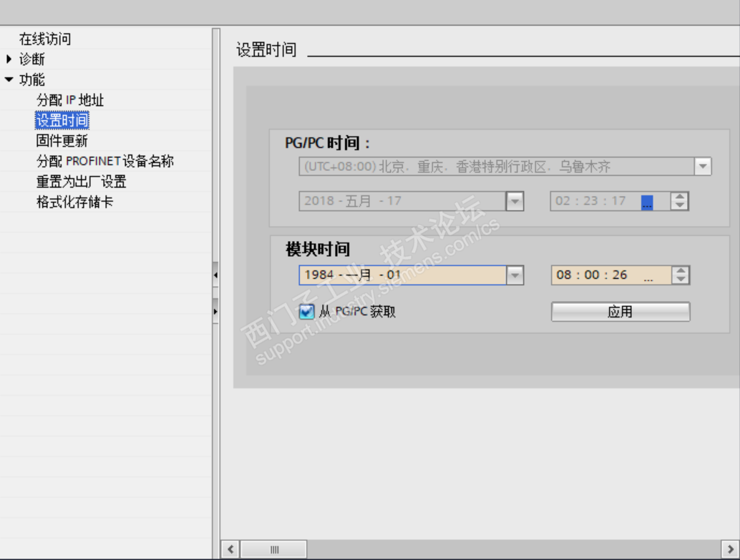Click the 设置时间 section heading
Screen dimensions: 740x560
pyautogui.click(x=266, y=49)
